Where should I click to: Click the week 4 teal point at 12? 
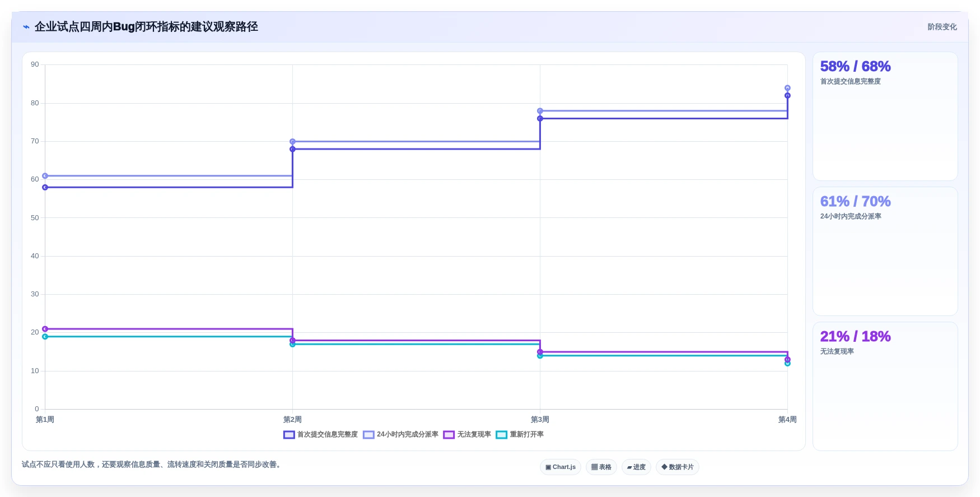tap(787, 364)
